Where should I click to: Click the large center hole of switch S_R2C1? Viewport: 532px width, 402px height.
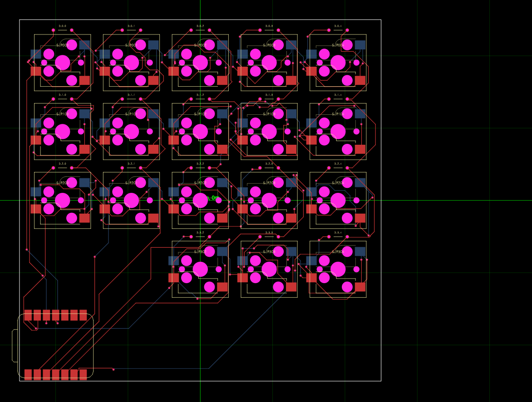click(131, 201)
